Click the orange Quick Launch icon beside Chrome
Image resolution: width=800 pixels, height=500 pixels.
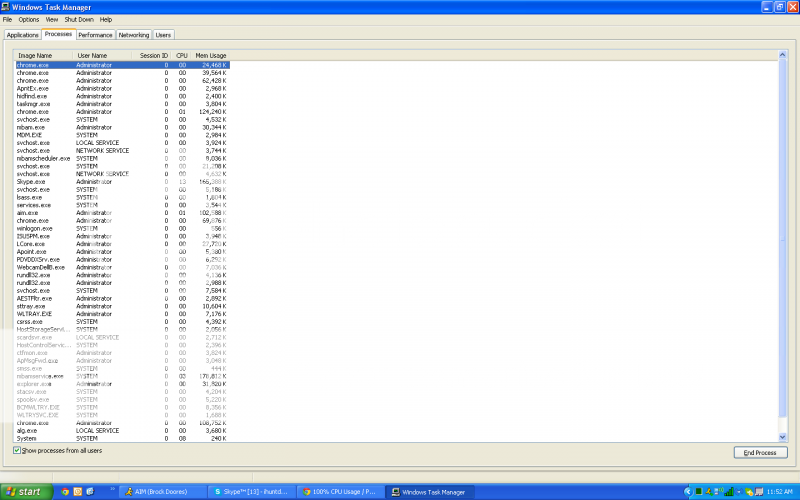78,492
